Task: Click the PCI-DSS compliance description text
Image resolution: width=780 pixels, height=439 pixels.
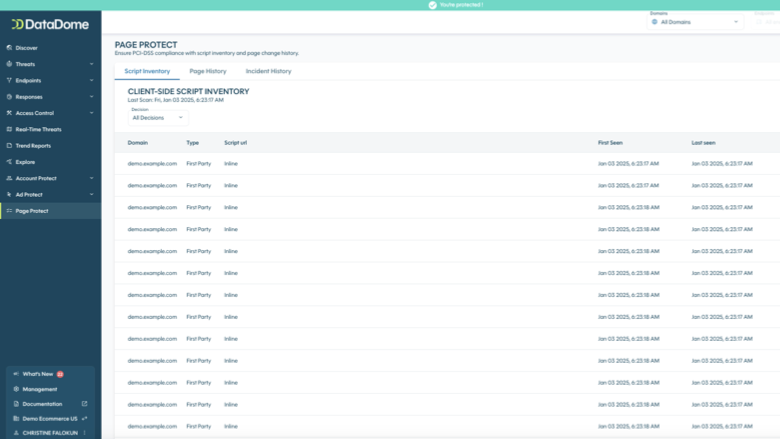Action: [x=206, y=53]
